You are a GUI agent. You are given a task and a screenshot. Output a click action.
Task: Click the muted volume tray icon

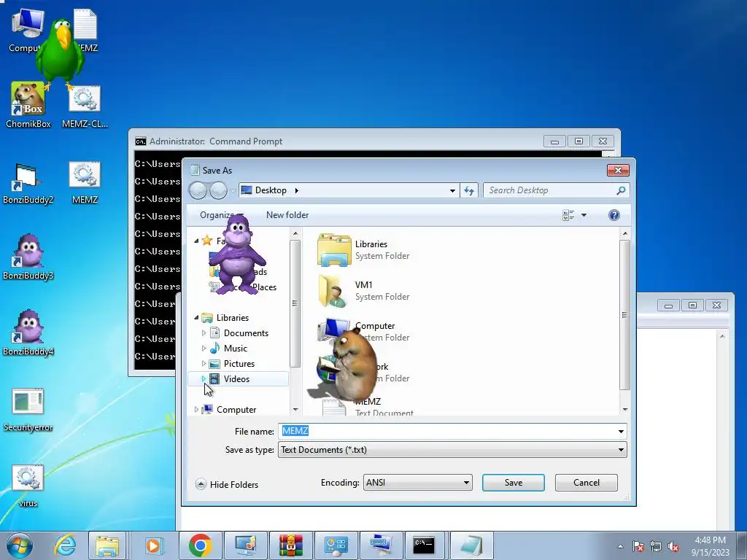coord(673,546)
